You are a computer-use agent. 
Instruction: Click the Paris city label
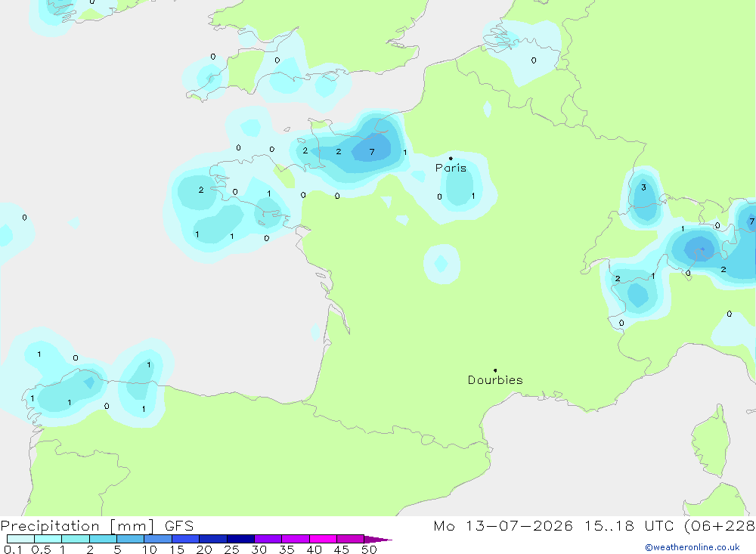[451, 168]
